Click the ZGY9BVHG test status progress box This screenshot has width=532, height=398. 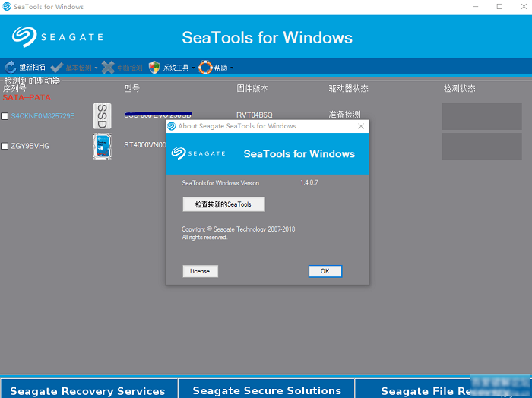pos(482,146)
